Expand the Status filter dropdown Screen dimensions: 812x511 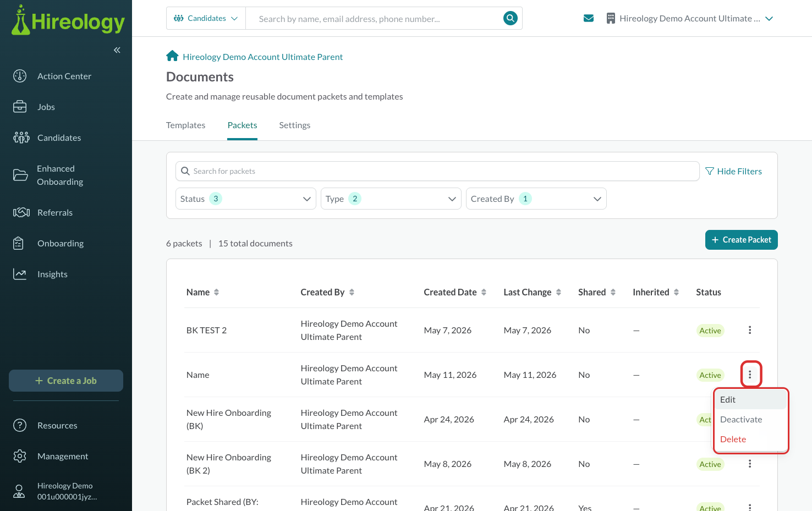246,199
